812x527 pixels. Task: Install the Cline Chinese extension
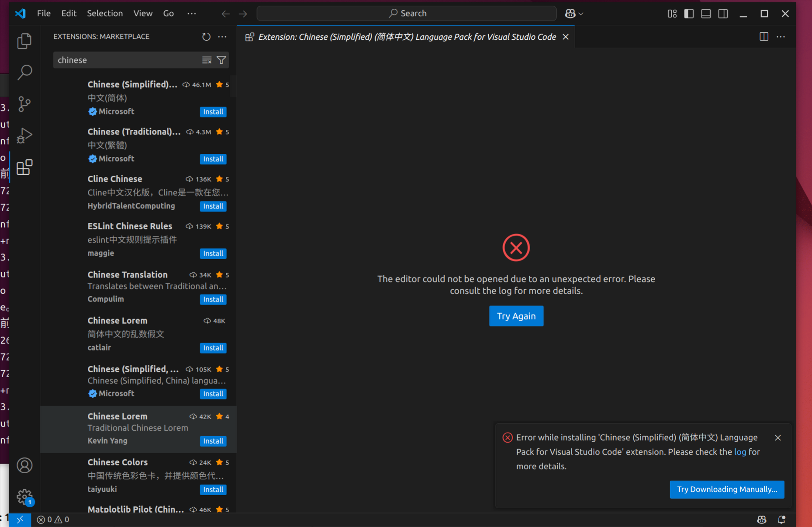[213, 206]
